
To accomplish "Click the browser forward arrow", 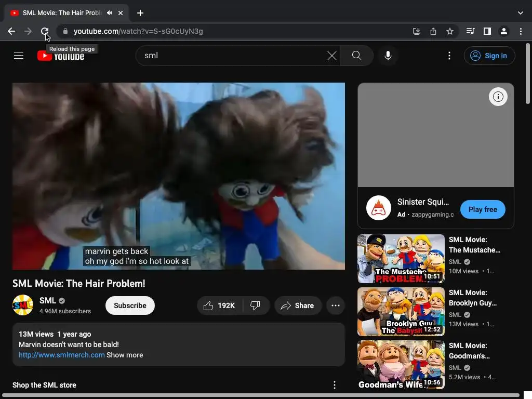I will pos(28,31).
